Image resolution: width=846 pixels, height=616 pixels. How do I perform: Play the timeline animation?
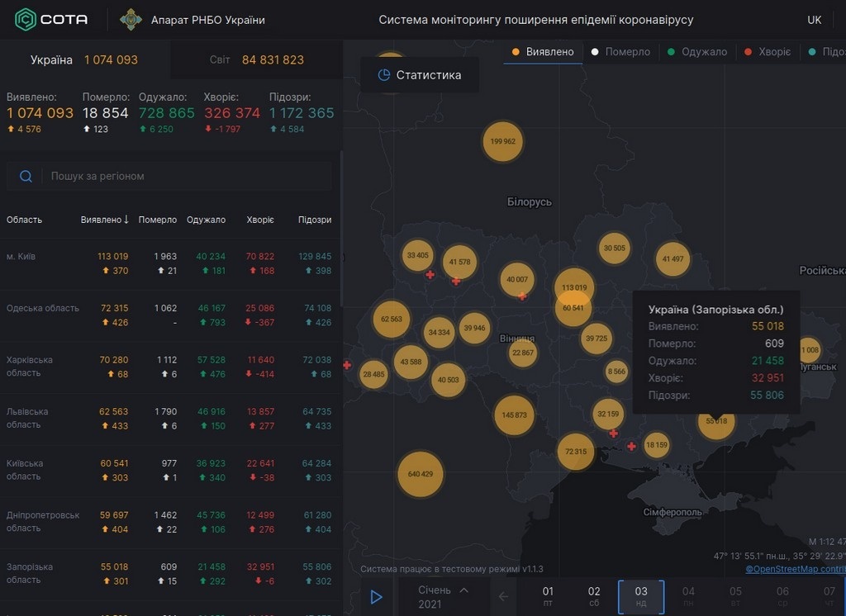[x=377, y=597]
